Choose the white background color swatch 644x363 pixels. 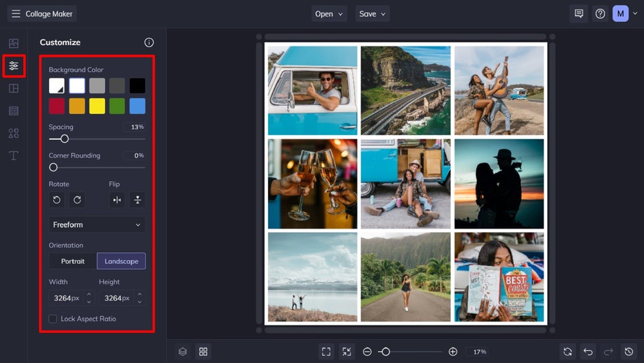pos(77,86)
